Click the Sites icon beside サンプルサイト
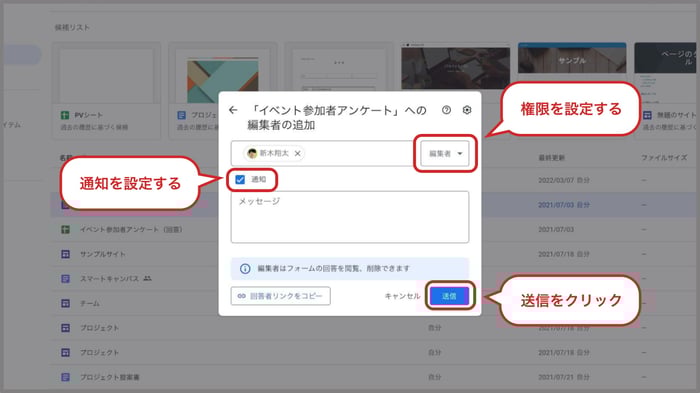700x393 pixels. (65, 254)
